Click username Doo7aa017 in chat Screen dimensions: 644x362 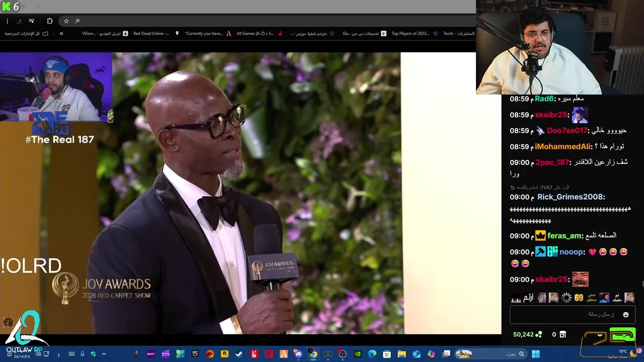[567, 131]
